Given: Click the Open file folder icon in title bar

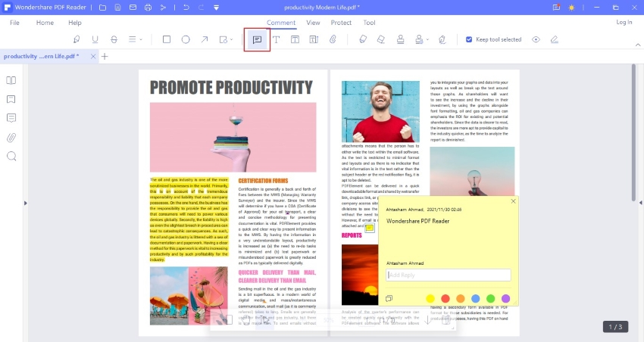Looking at the screenshot, I should pos(103,8).
